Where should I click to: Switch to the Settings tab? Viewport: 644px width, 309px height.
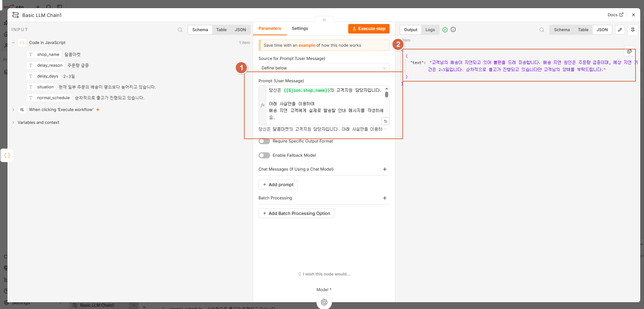point(300,28)
